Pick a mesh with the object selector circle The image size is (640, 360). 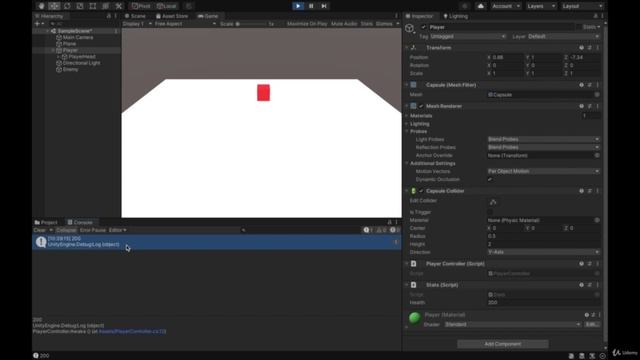click(x=597, y=95)
